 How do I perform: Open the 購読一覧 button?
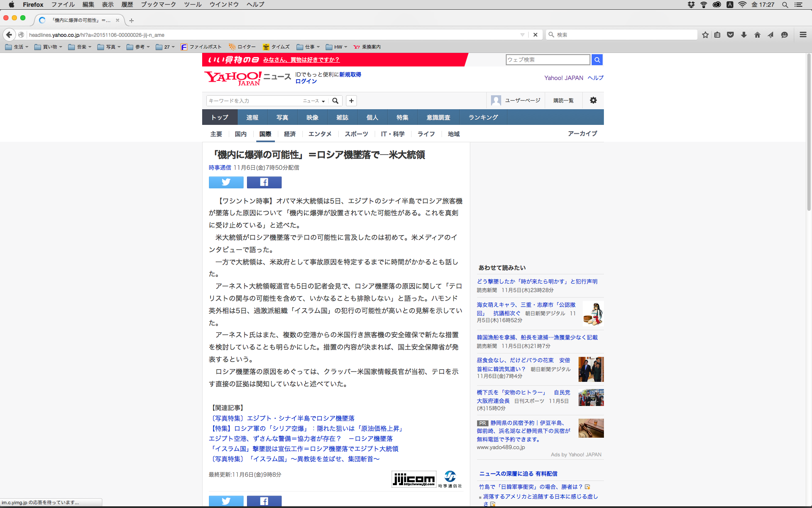coord(563,100)
